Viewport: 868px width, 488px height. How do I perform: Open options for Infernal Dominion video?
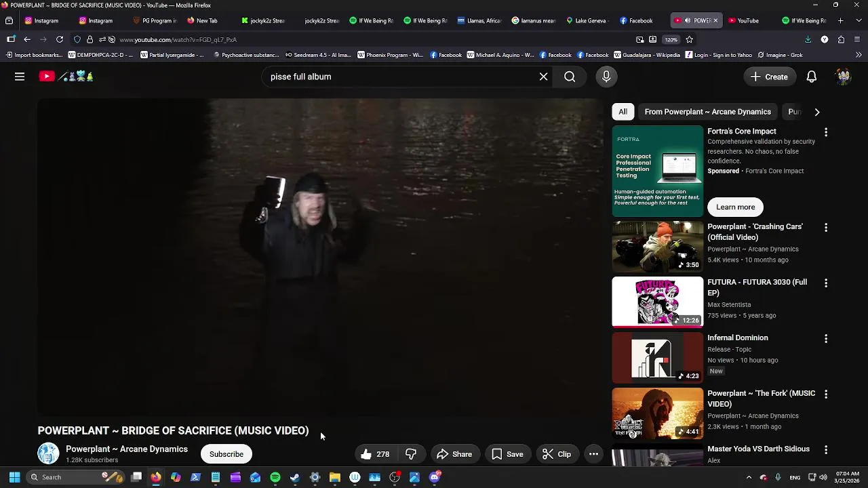pos(826,338)
